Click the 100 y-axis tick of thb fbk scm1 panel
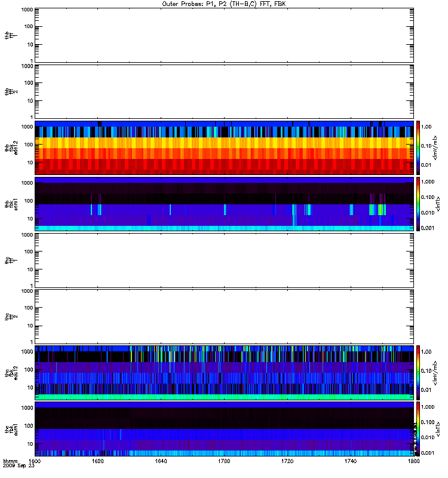448x478 pixels. click(x=29, y=201)
